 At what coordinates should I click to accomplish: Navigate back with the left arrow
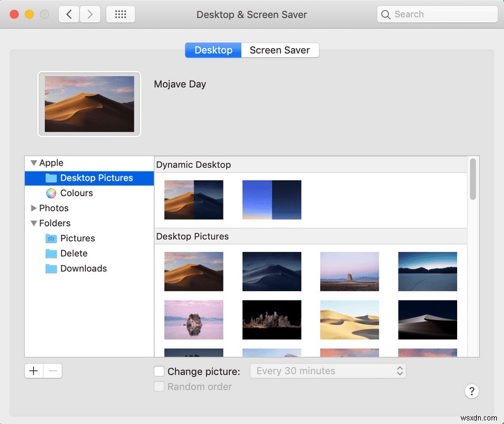point(69,14)
